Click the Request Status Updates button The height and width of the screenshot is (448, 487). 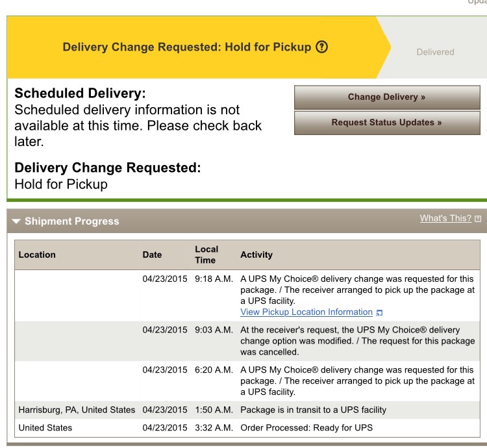[x=387, y=123]
